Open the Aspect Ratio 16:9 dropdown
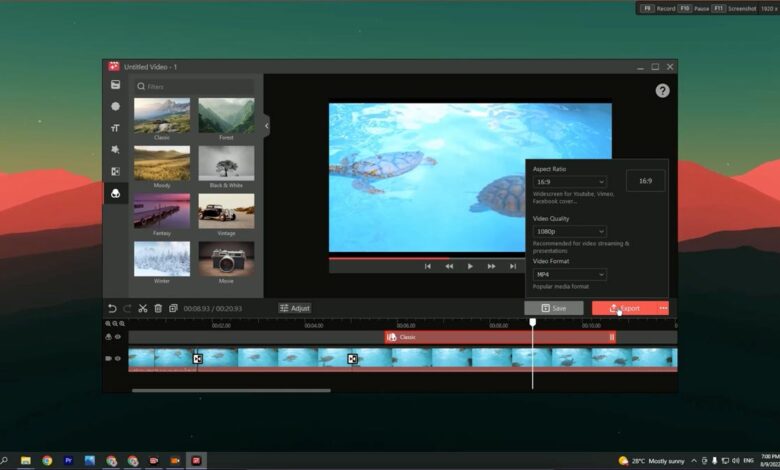Screen dimensions: 780x470 570,182
